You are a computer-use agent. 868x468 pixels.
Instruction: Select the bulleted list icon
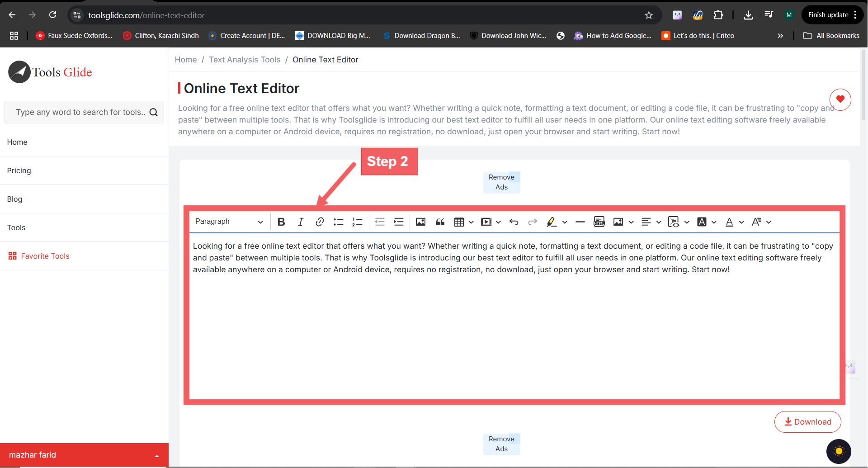(338, 222)
